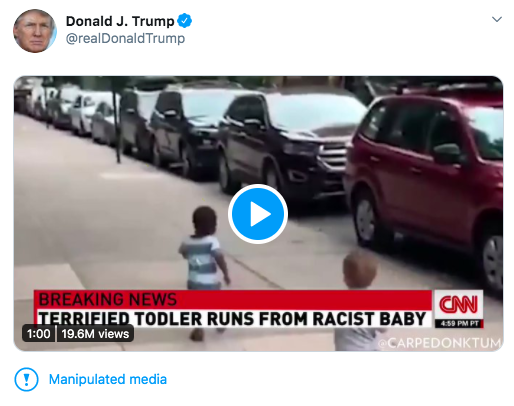Open the tweet options chevron menu
This screenshot has width=514, height=406.
tap(497, 19)
